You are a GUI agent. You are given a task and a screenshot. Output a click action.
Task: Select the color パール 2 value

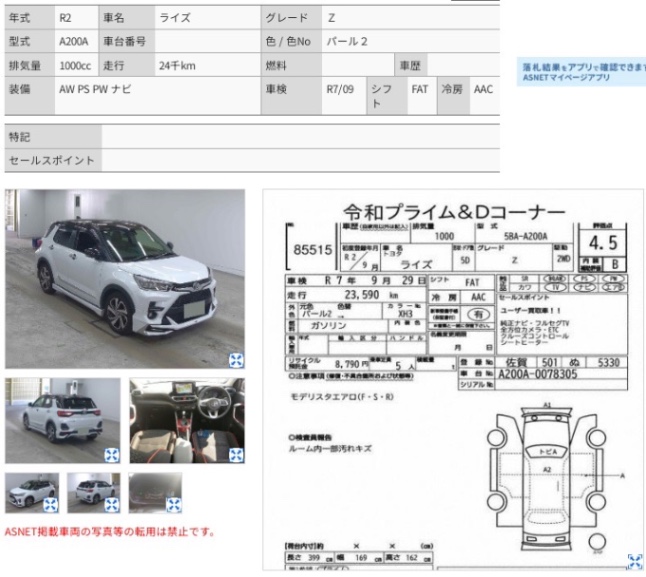347,41
